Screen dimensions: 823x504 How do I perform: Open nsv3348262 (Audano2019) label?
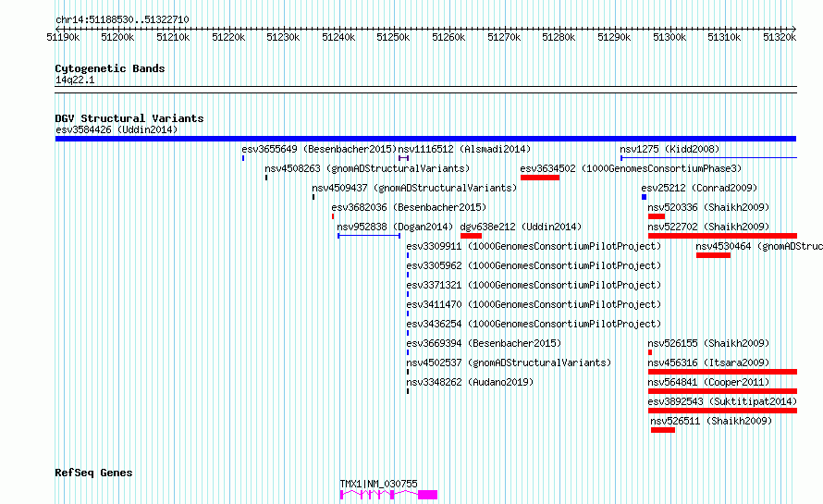pos(470,382)
